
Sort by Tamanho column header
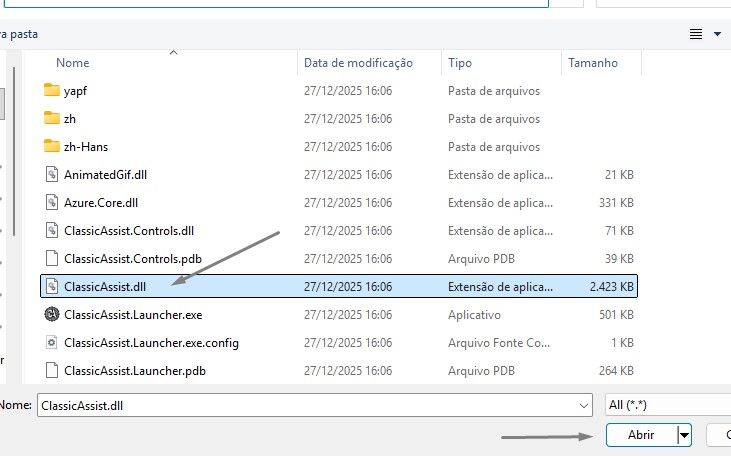click(593, 63)
